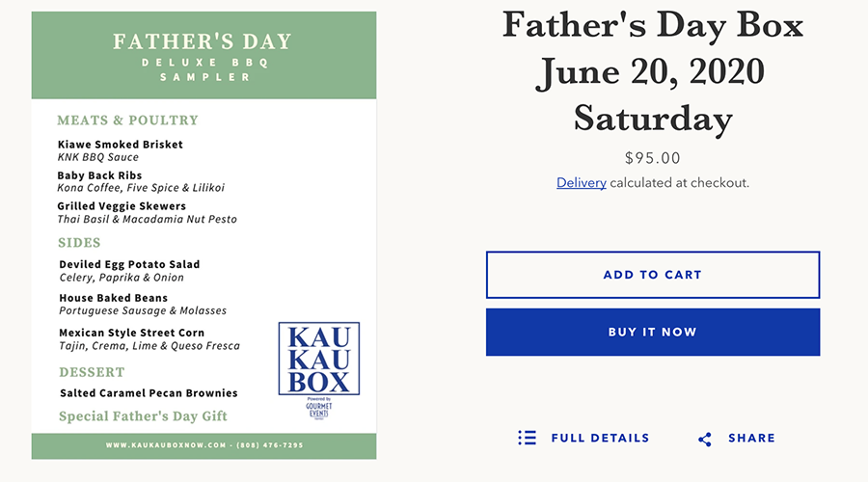Click the Buy It Now button
This screenshot has height=482, width=868.
click(653, 332)
